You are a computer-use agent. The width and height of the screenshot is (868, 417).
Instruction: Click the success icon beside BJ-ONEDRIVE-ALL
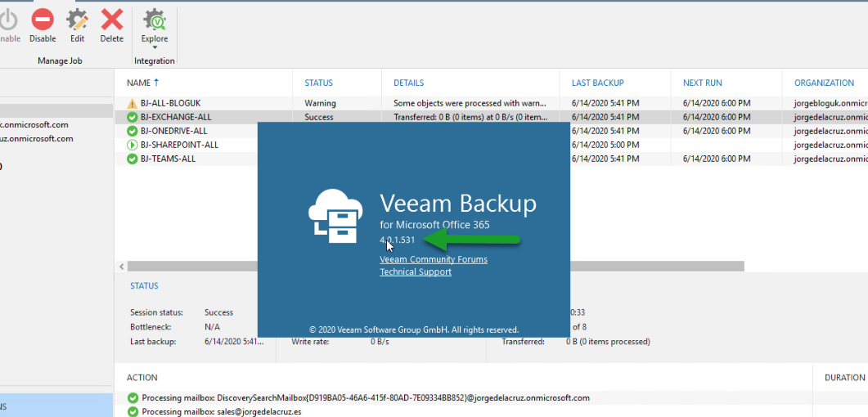pos(132,131)
